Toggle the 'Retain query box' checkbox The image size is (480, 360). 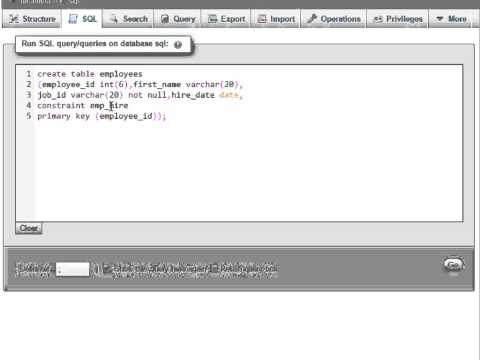point(214,268)
